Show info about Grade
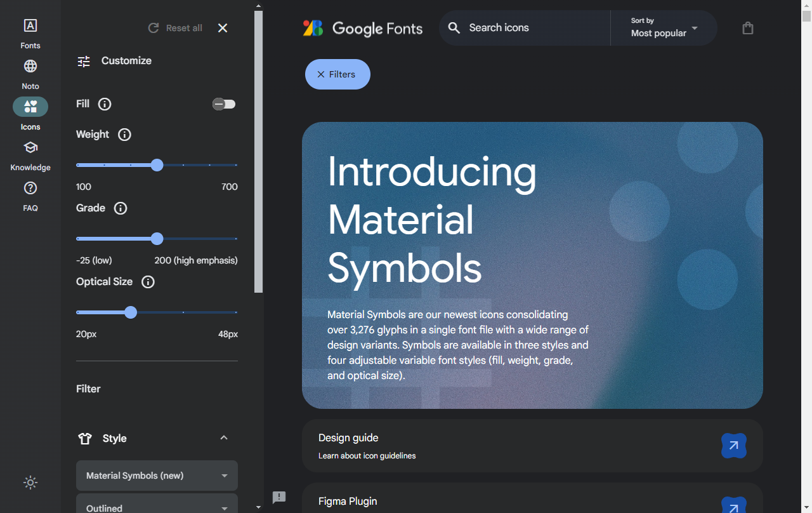The width and height of the screenshot is (812, 513). point(120,208)
